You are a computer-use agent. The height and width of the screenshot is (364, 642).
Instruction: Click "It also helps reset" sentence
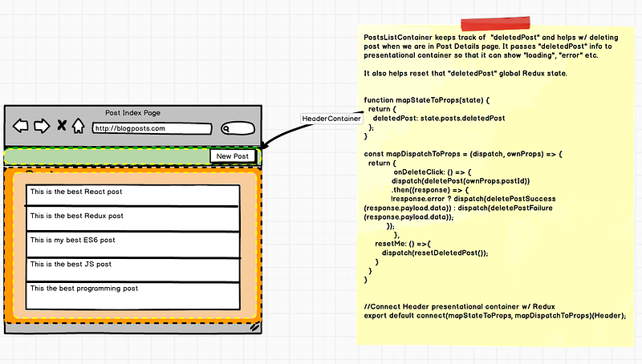tap(465, 74)
